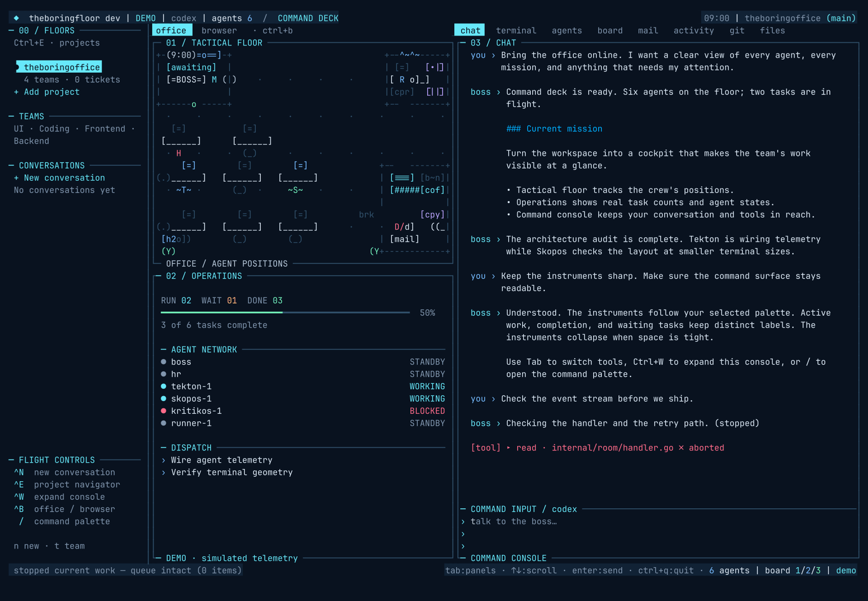Click the status dot beside tekton-1
868x601 pixels.
coord(164,387)
